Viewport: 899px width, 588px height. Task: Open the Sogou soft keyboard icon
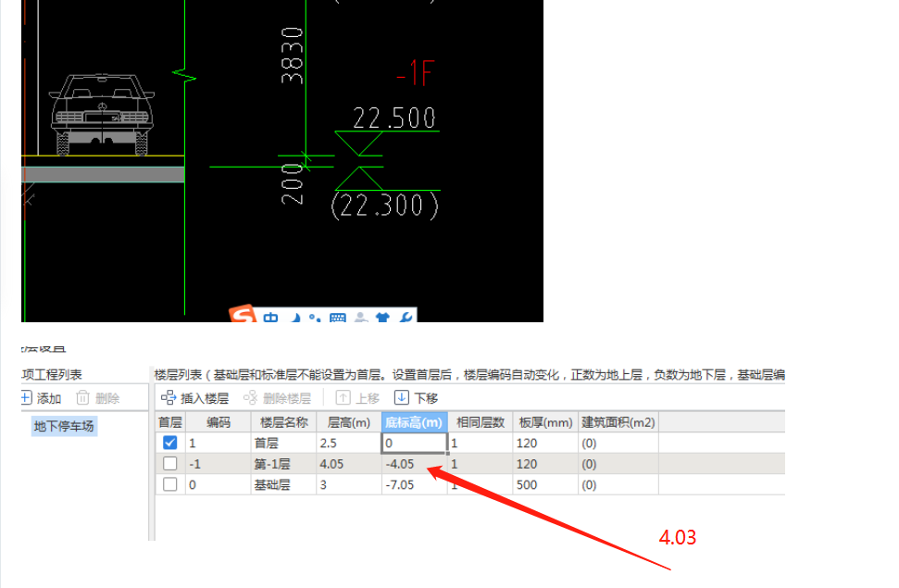pyautogui.click(x=338, y=318)
